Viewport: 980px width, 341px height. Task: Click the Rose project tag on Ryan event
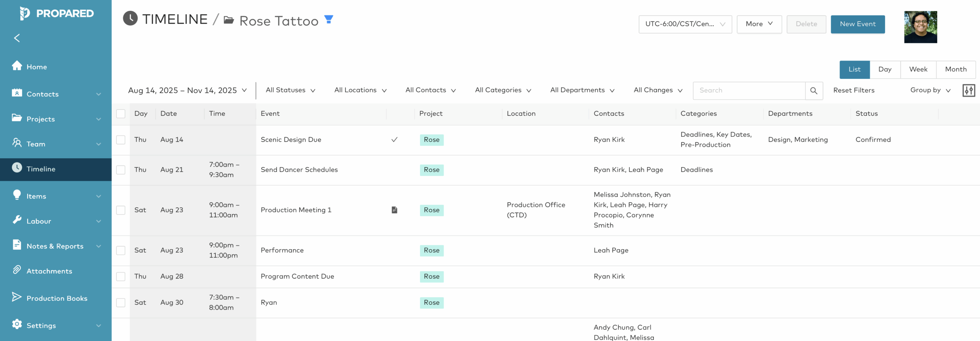(x=431, y=303)
